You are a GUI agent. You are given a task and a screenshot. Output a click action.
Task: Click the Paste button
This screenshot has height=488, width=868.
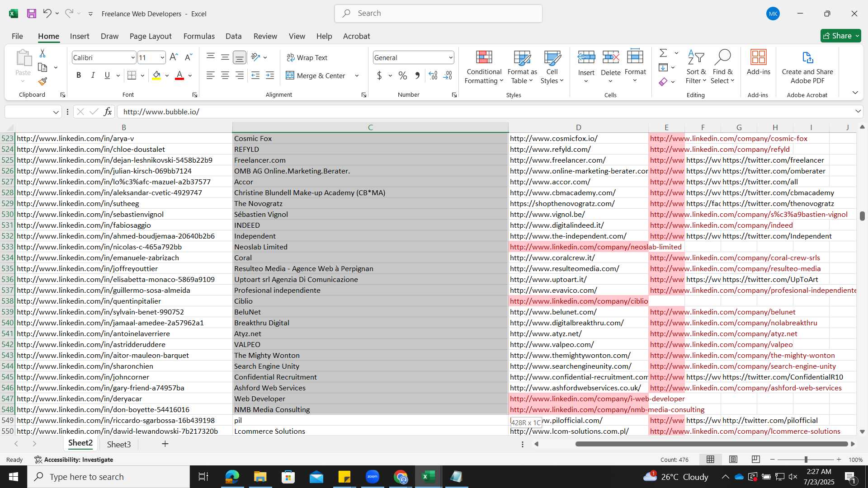coord(23,67)
